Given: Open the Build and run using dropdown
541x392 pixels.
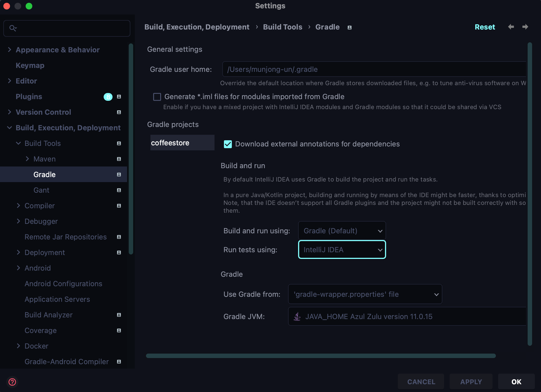Looking at the screenshot, I should pos(342,231).
